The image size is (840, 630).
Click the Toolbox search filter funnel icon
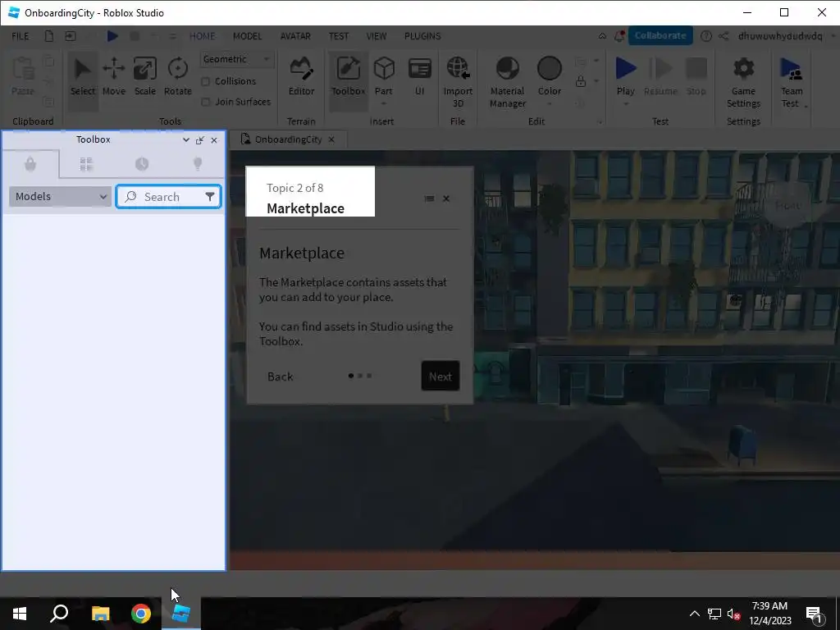pyautogui.click(x=210, y=197)
